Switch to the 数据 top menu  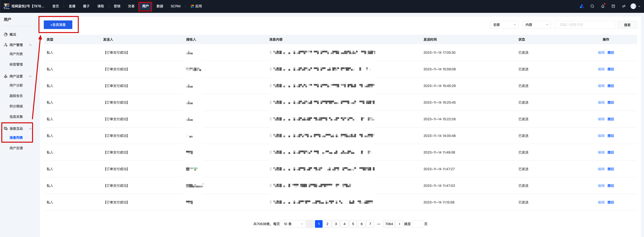[160, 6]
